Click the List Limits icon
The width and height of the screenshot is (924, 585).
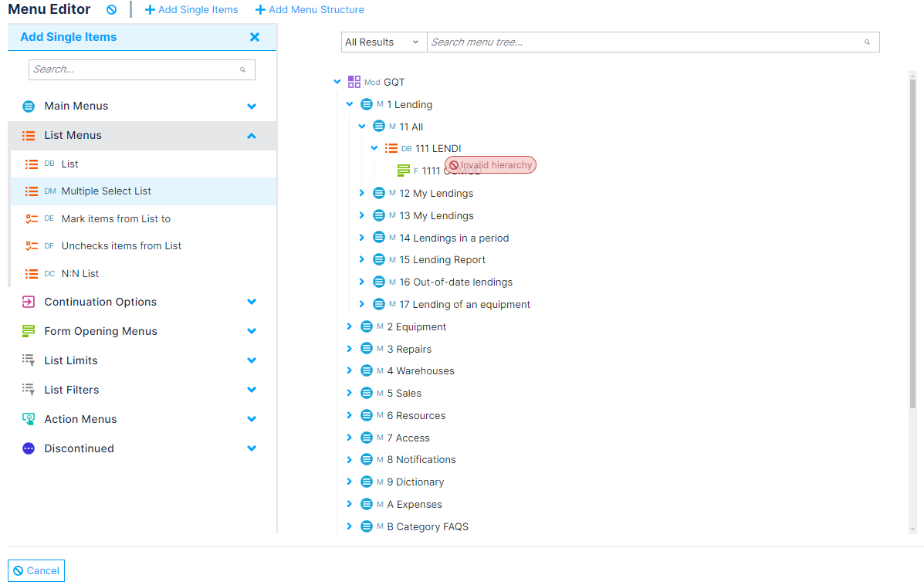[29, 360]
